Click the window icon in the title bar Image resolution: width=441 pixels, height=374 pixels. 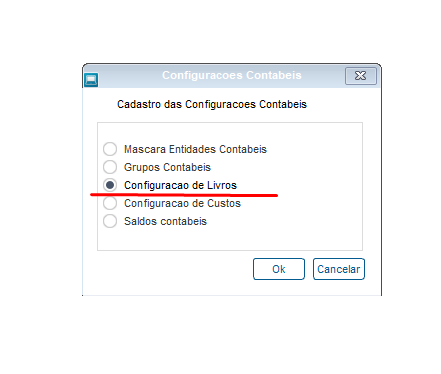(91, 80)
